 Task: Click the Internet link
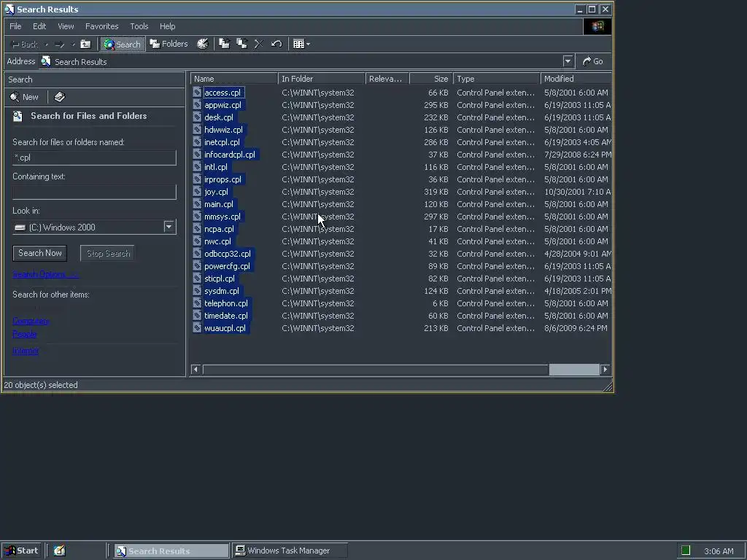[26, 351]
